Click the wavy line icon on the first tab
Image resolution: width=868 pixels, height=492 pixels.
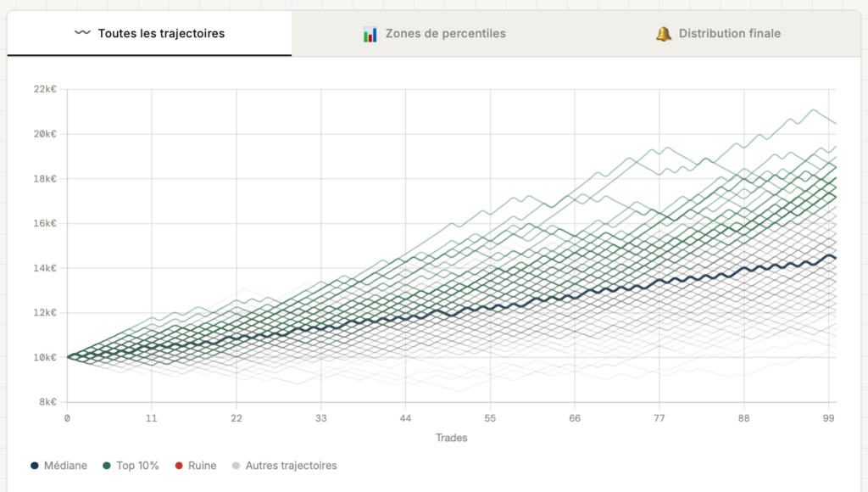(82, 34)
